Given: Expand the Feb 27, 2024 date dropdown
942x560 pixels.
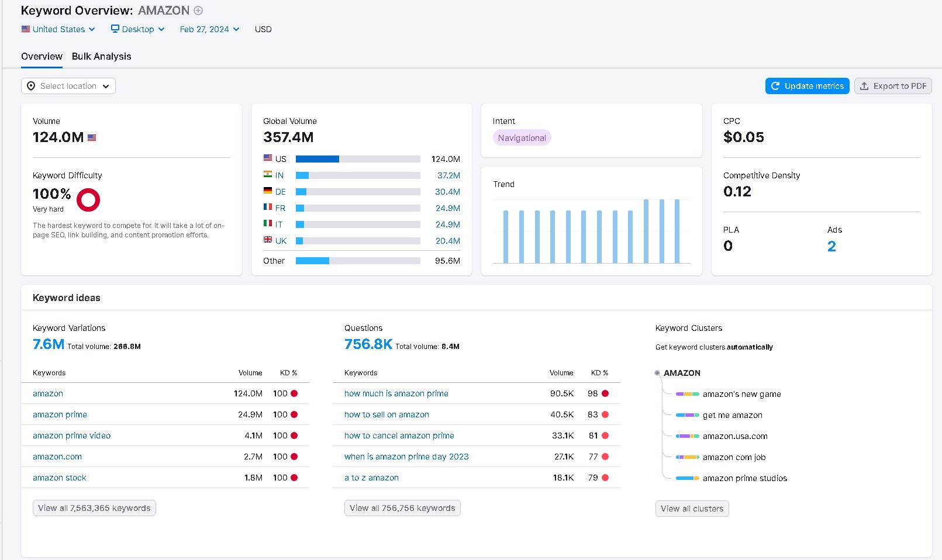Looking at the screenshot, I should [x=209, y=29].
